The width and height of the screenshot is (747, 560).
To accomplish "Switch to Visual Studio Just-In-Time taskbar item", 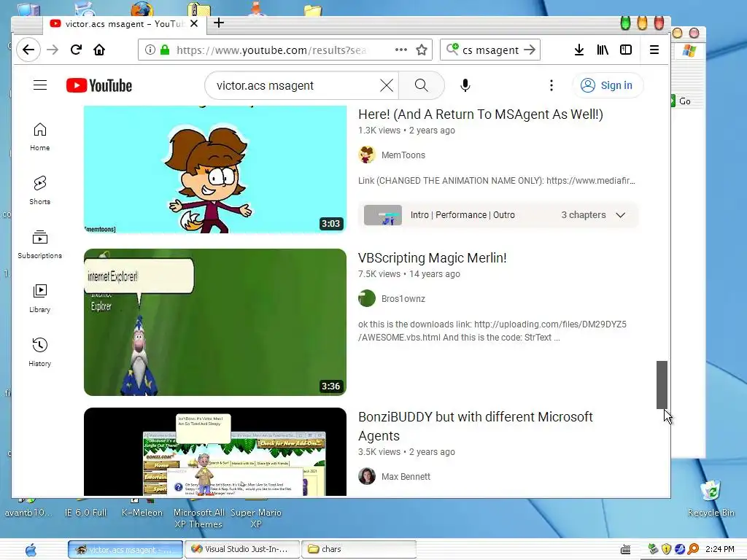I will 242,549.
